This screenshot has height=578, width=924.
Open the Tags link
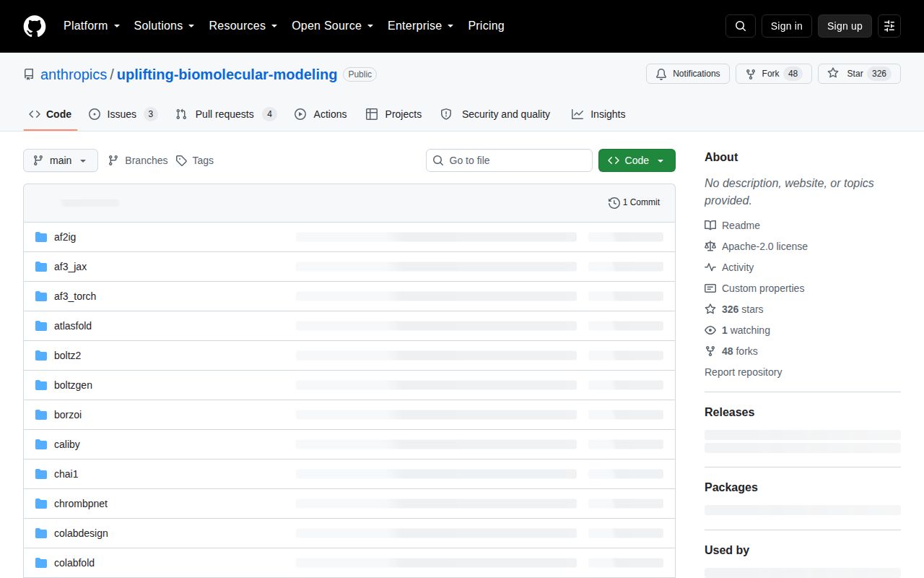[x=195, y=160]
